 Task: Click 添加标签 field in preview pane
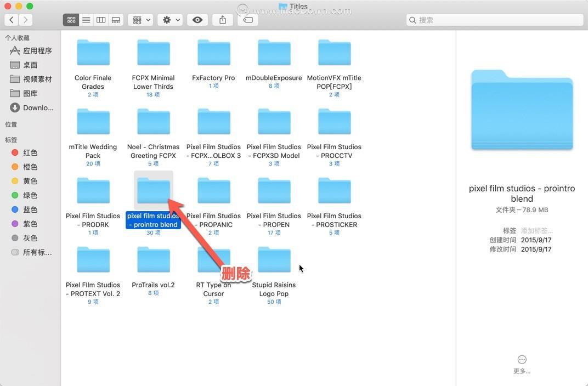coord(536,230)
